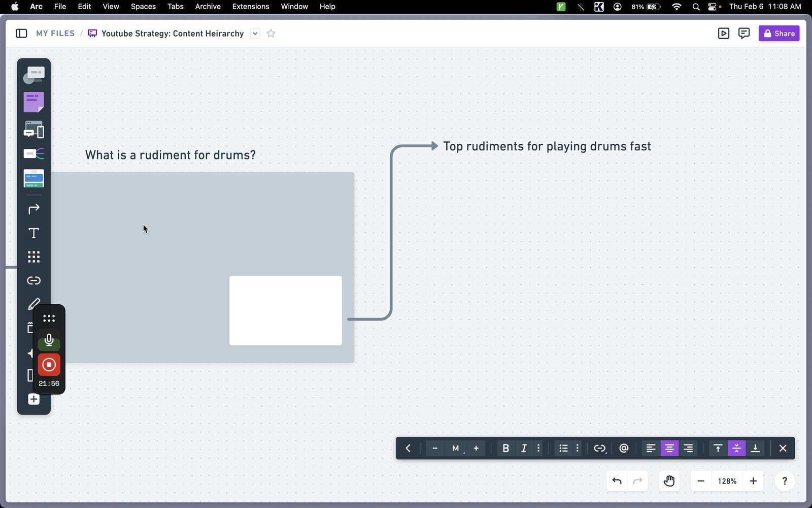Insert an @ mention
This screenshot has height=508, width=812.
tap(624, 448)
